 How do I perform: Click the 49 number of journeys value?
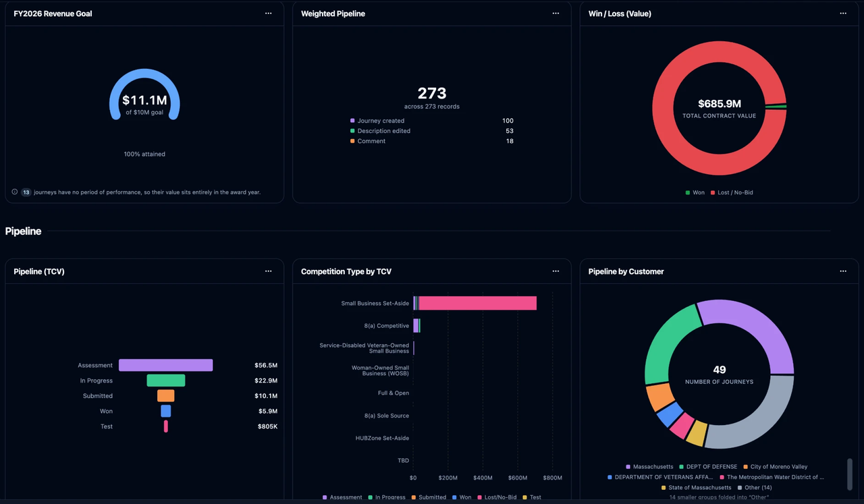(720, 370)
